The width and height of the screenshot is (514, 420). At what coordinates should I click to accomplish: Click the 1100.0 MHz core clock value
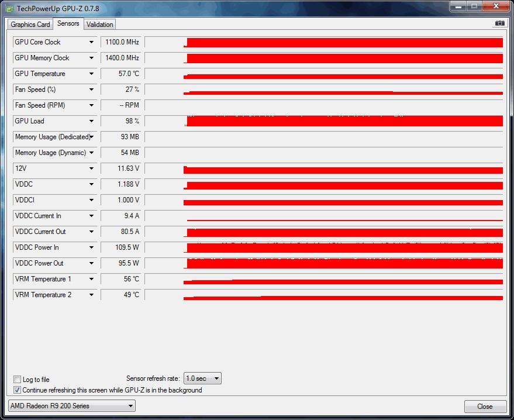pos(121,42)
